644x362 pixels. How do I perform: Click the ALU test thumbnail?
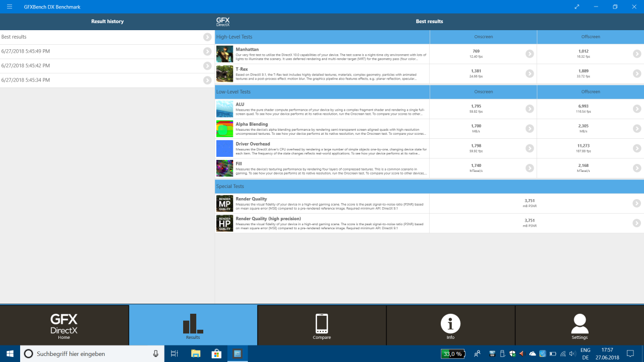(x=224, y=109)
